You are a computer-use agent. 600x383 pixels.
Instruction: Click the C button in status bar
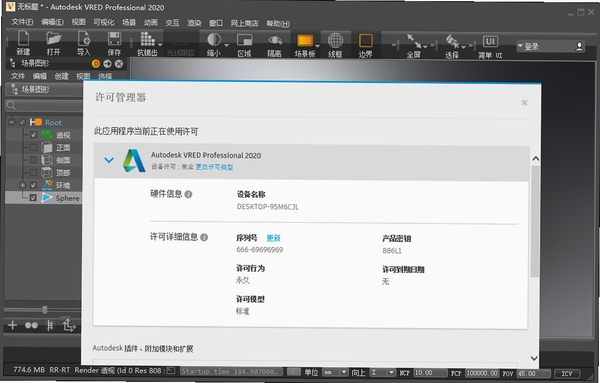click(x=294, y=372)
